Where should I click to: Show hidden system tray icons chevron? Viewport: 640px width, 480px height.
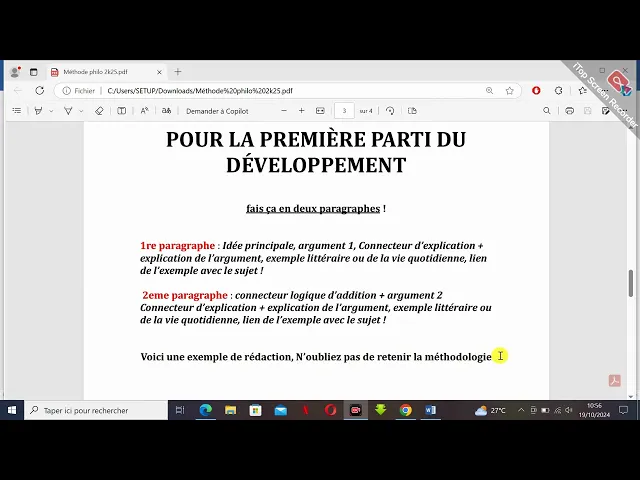click(521, 410)
